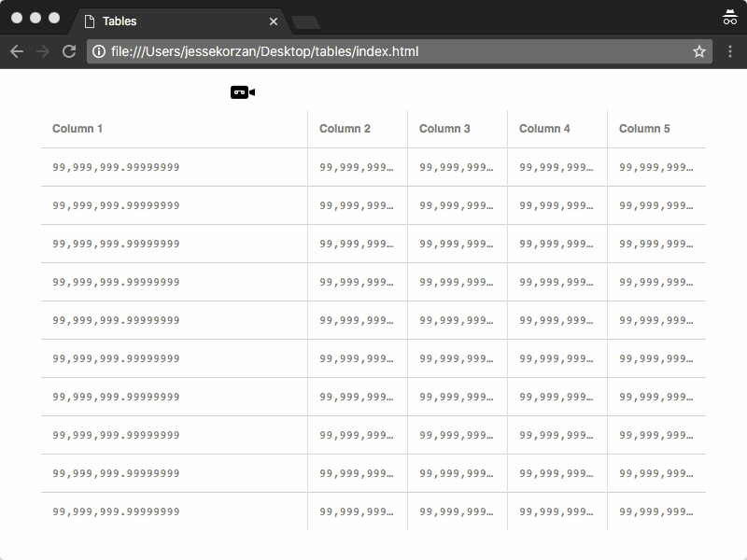The image size is (747, 560).
Task: Open Chrome three-dot menu
Action: pyautogui.click(x=729, y=51)
